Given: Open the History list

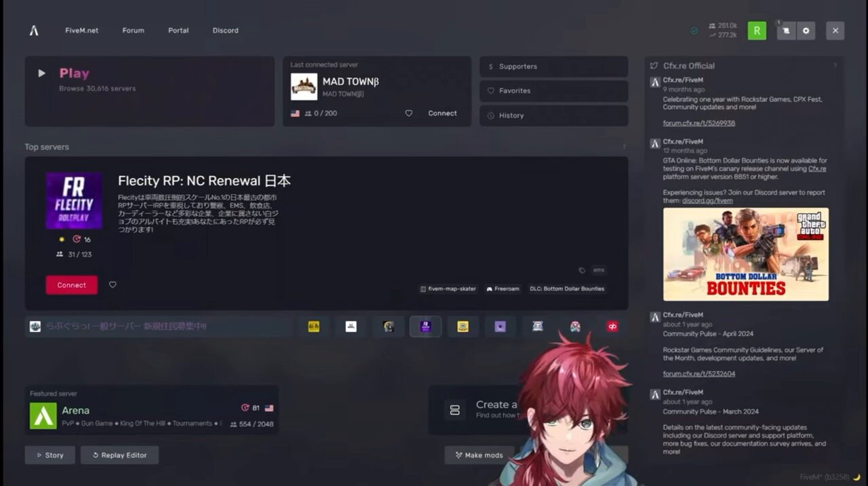Looking at the screenshot, I should 553,115.
